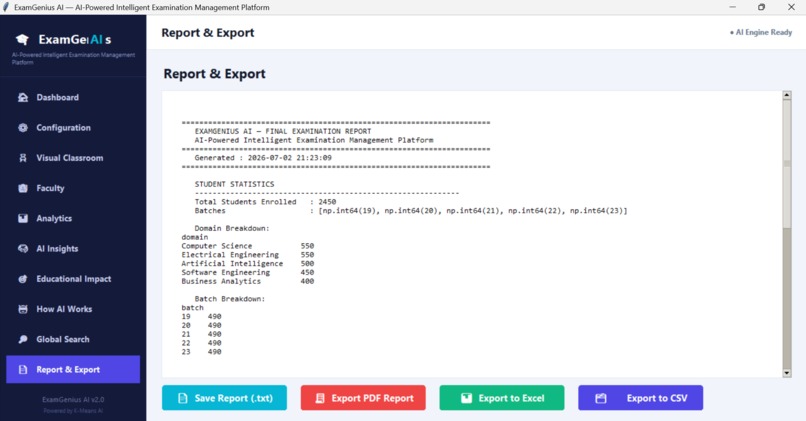Switch to the Faculty section
The width and height of the screenshot is (806, 421).
[73, 188]
